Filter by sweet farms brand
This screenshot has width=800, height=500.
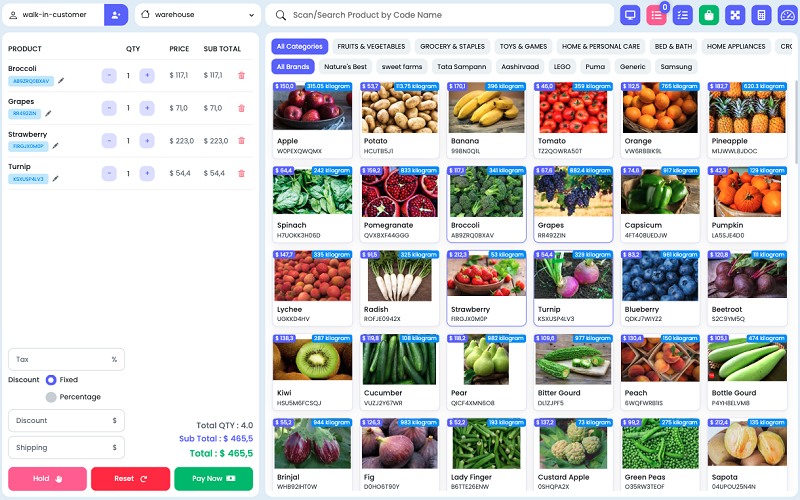click(x=402, y=67)
